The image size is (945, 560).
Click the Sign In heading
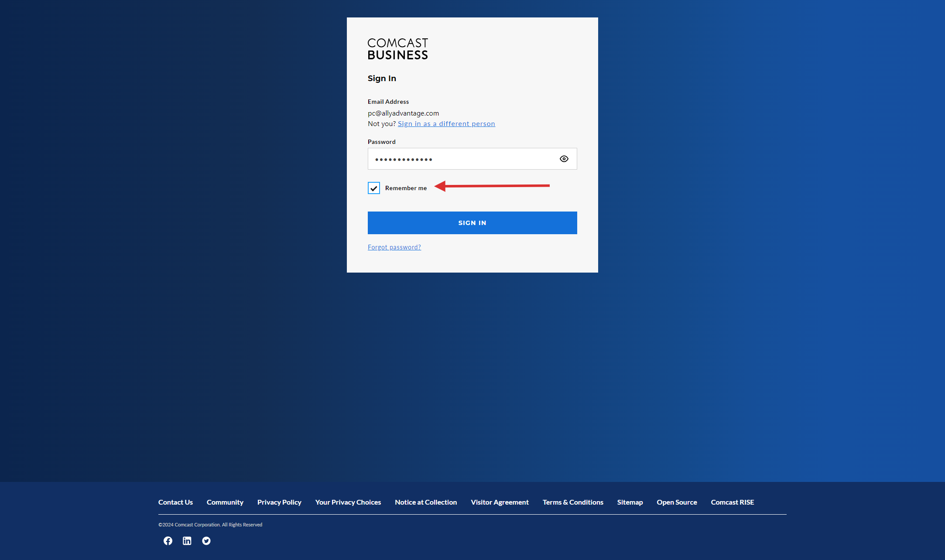[x=382, y=79]
